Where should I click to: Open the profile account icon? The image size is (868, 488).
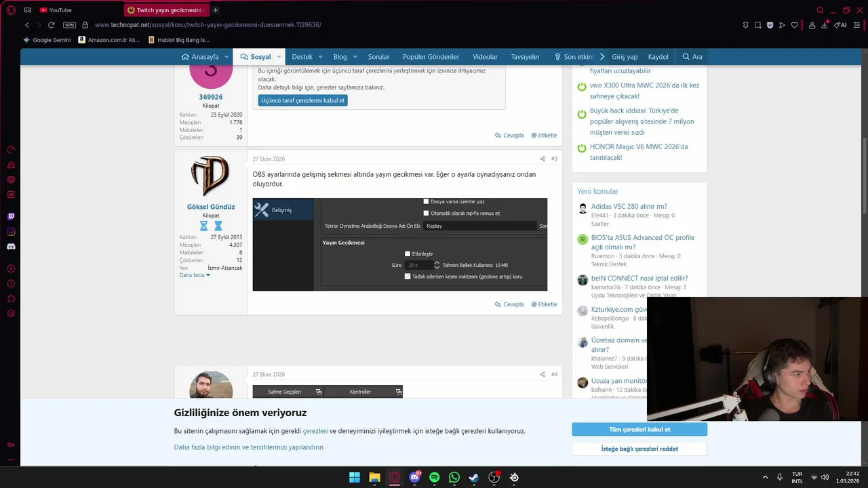tap(812, 25)
